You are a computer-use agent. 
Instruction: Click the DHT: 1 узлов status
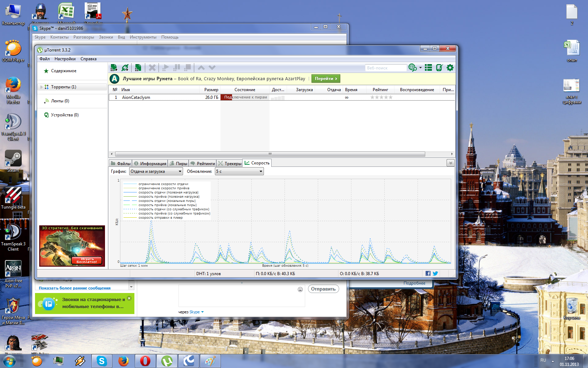coord(209,274)
